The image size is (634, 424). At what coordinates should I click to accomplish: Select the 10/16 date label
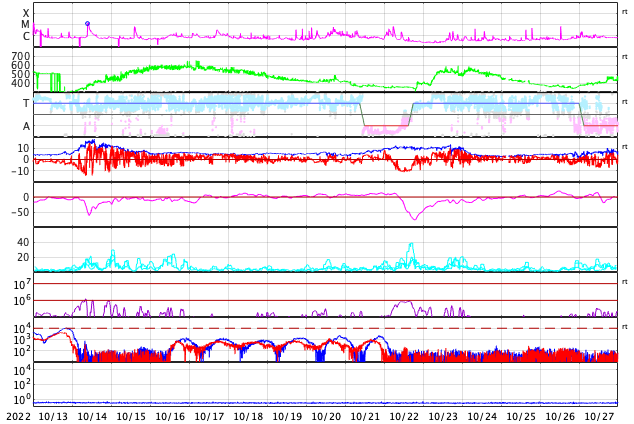tap(170, 416)
